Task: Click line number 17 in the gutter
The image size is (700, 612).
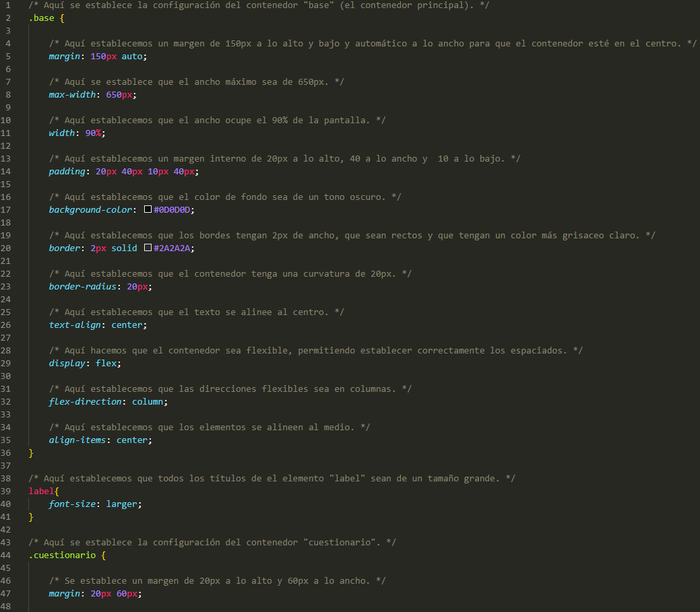Action: pyautogui.click(x=5, y=209)
